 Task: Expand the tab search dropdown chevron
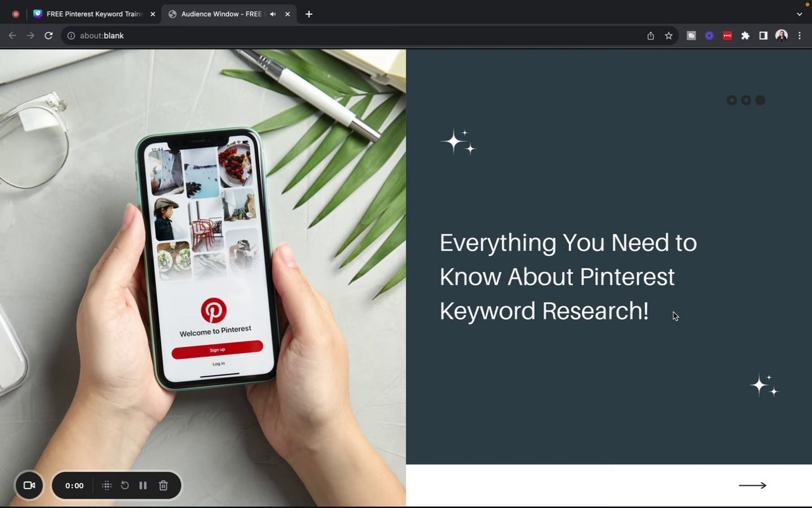(x=799, y=14)
